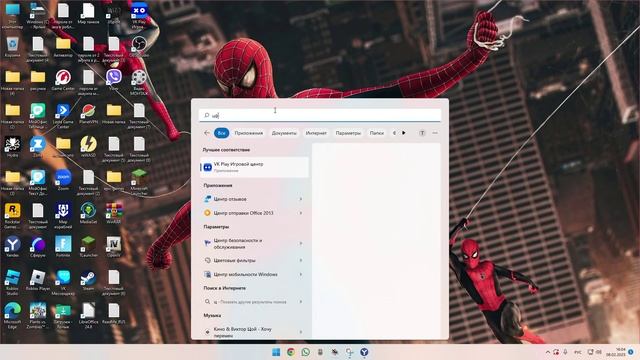The image size is (640, 360).
Task: Select Microsoft Edge desktop shortcut
Action: (x=12, y=316)
